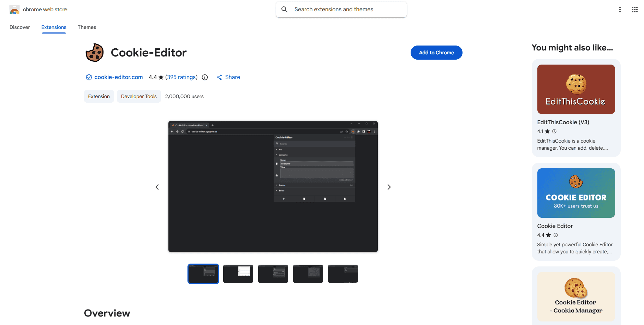Focus the Search extensions and themes field
This screenshot has height=325, width=644.
(x=341, y=10)
